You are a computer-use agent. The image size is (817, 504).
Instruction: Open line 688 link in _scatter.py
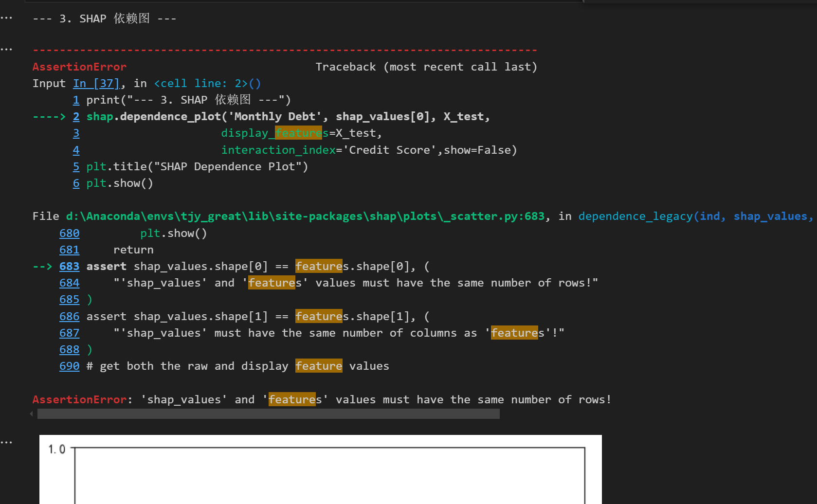click(x=70, y=350)
